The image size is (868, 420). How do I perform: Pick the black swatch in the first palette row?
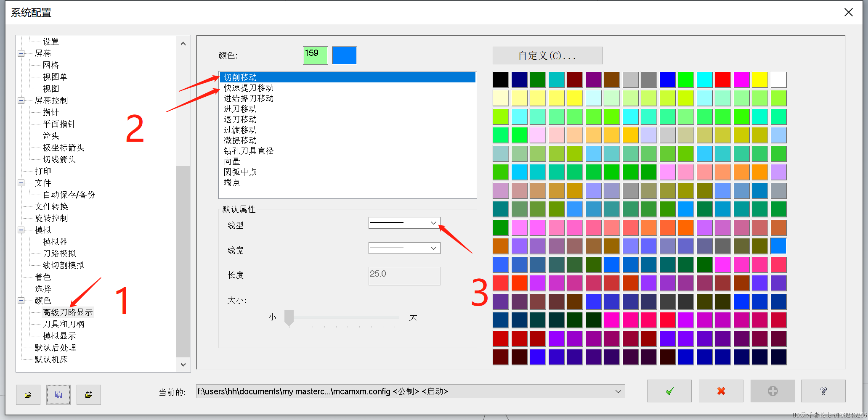[x=501, y=79]
